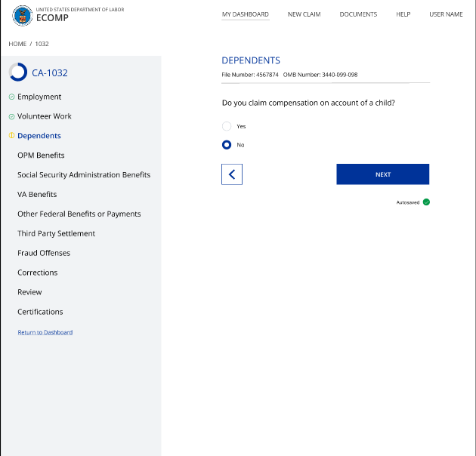The image size is (476, 456).
Task: Open the Volunteer Work section
Action: coord(45,116)
